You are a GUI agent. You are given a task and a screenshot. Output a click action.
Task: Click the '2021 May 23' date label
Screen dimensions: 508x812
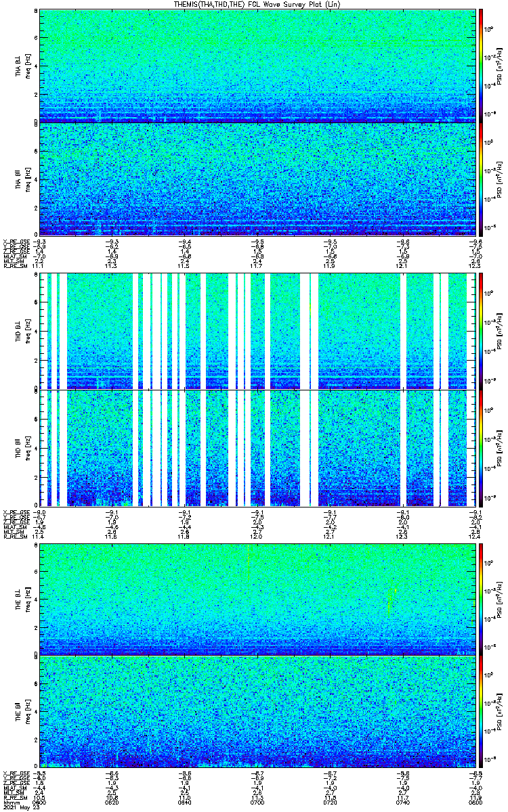pos(21,807)
